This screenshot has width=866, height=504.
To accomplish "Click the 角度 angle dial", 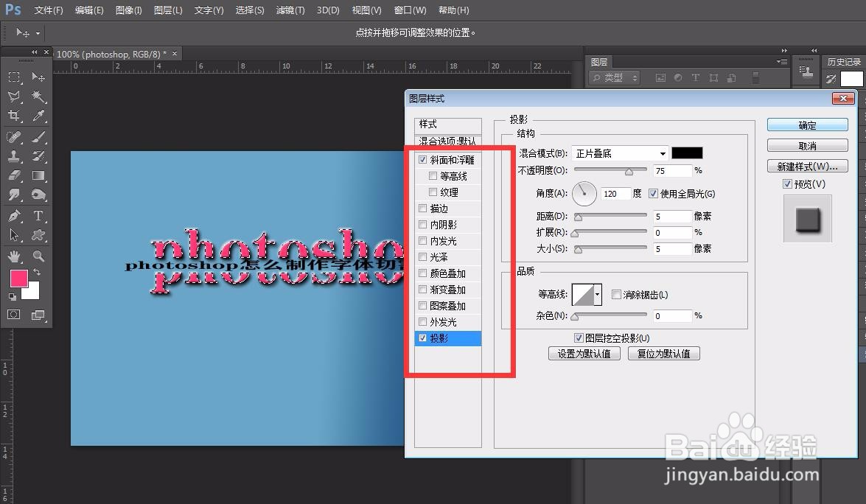I will (x=584, y=194).
